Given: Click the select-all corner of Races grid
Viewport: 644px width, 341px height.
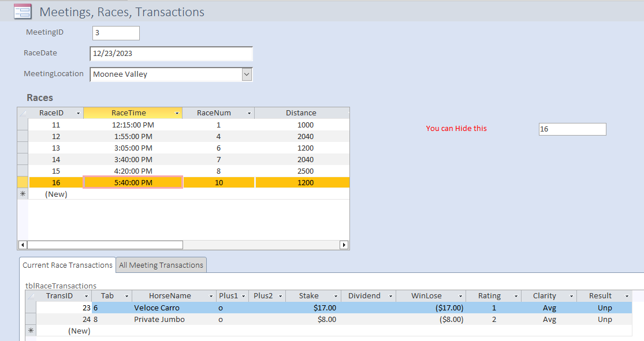Looking at the screenshot, I should (23, 113).
